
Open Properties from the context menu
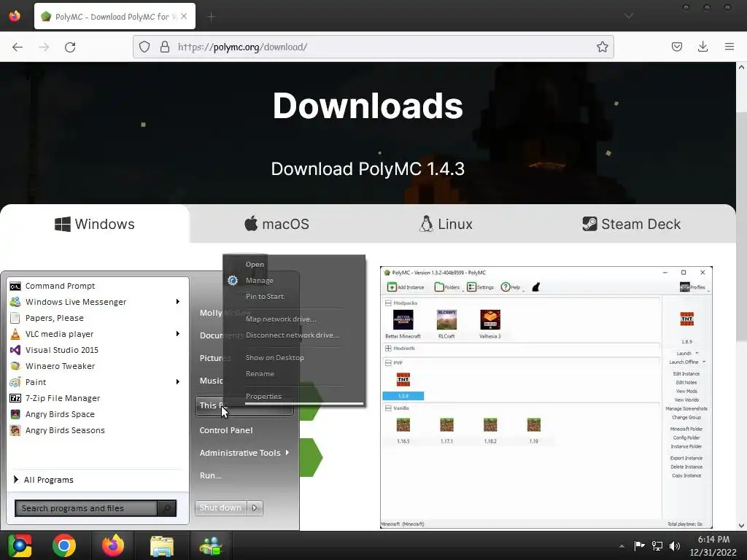click(264, 396)
